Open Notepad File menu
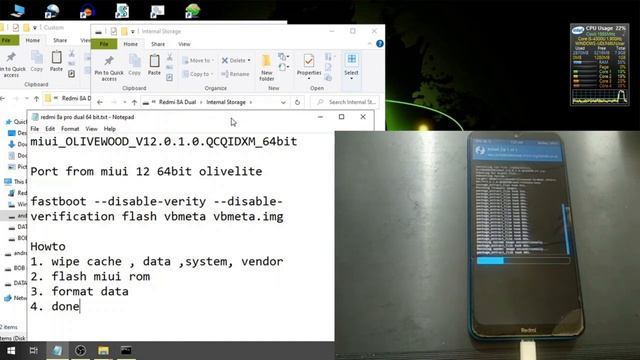Viewport: 640px width, 360px height. 35,129
